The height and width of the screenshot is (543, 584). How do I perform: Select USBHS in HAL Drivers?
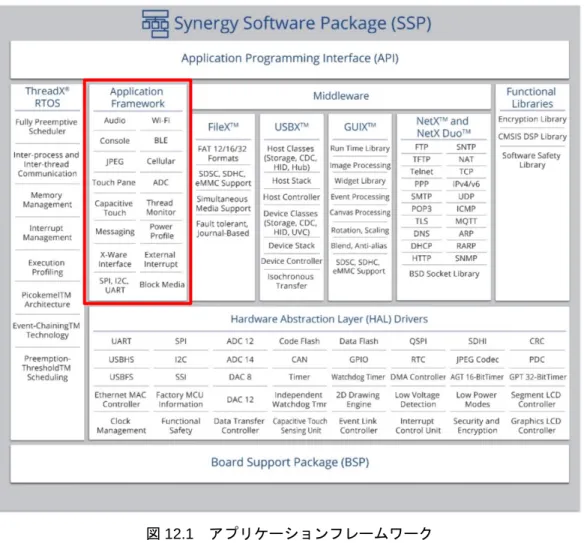121,359
